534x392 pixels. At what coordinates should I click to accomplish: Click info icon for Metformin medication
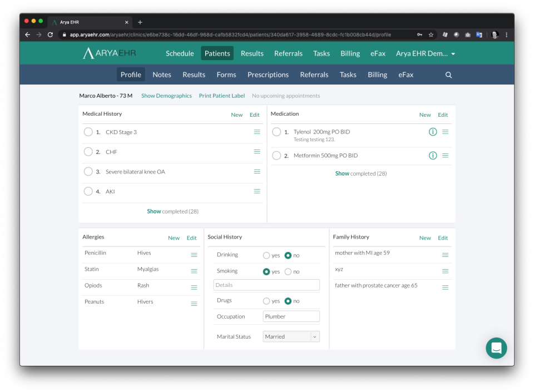click(x=433, y=156)
